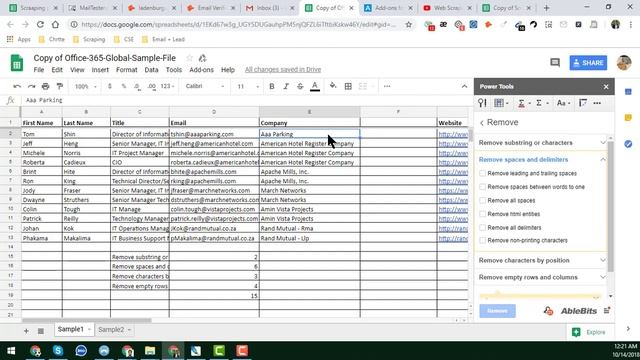Check Remove leading and trailing spaces
The width and height of the screenshot is (640, 360).
[482, 173]
